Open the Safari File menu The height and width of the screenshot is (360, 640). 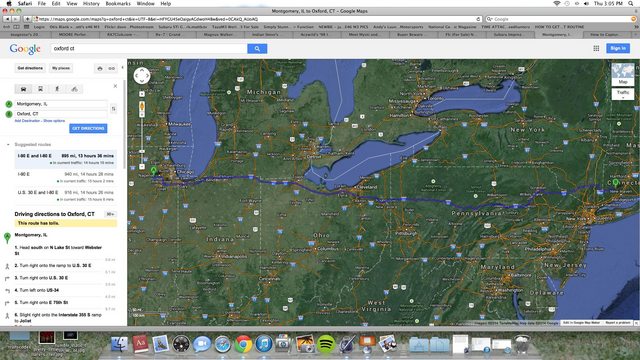(x=42, y=3)
